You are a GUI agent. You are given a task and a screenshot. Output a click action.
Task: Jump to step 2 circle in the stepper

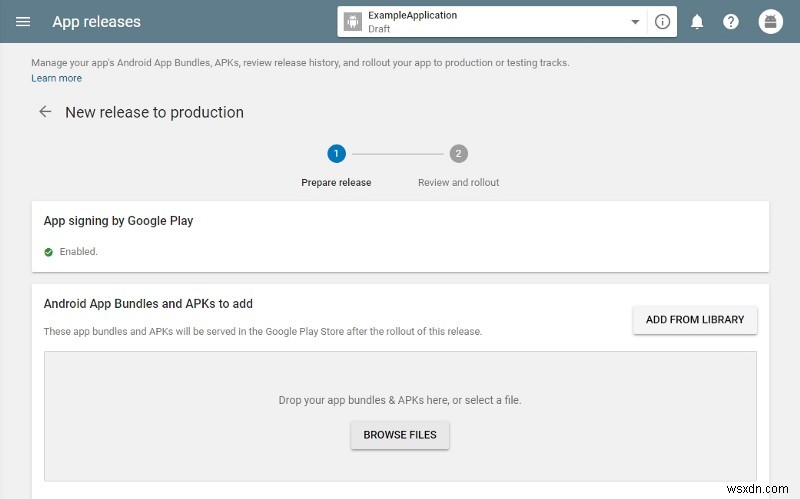458,153
